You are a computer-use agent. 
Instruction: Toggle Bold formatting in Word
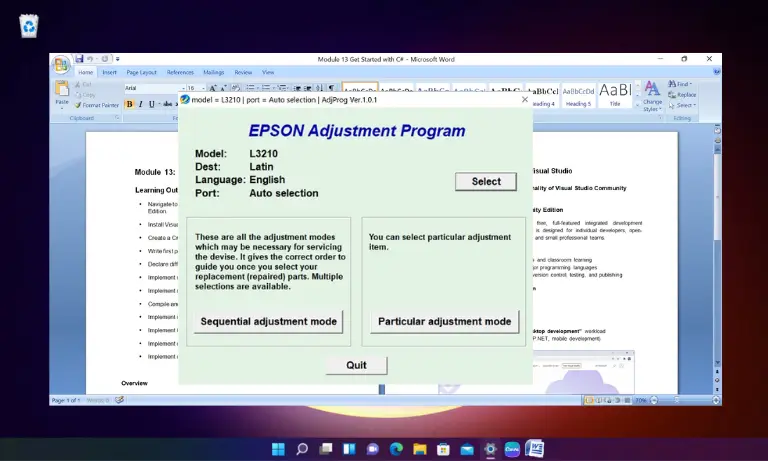(x=129, y=104)
